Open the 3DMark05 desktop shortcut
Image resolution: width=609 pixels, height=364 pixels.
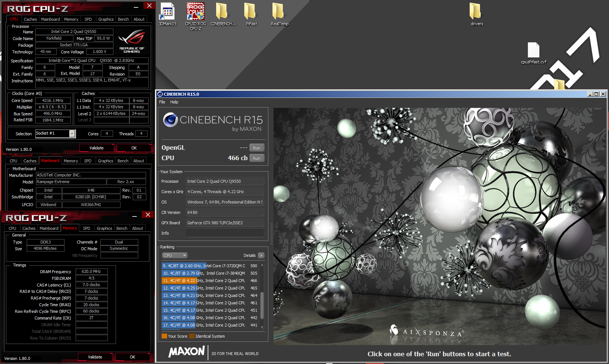click(x=168, y=14)
